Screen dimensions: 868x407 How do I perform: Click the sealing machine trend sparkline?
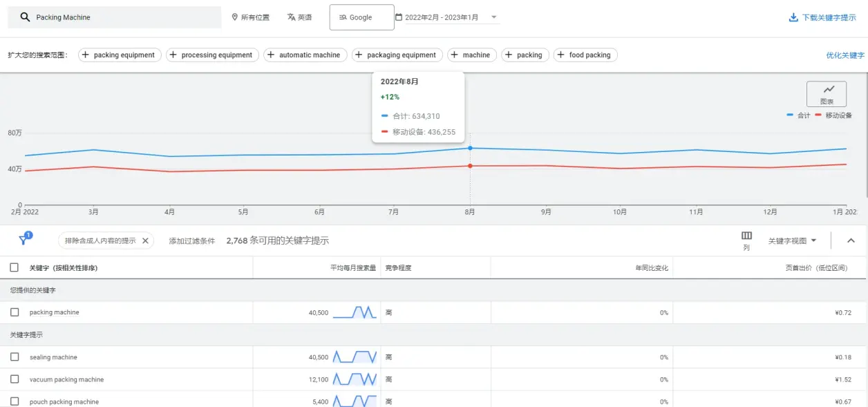[355, 357]
